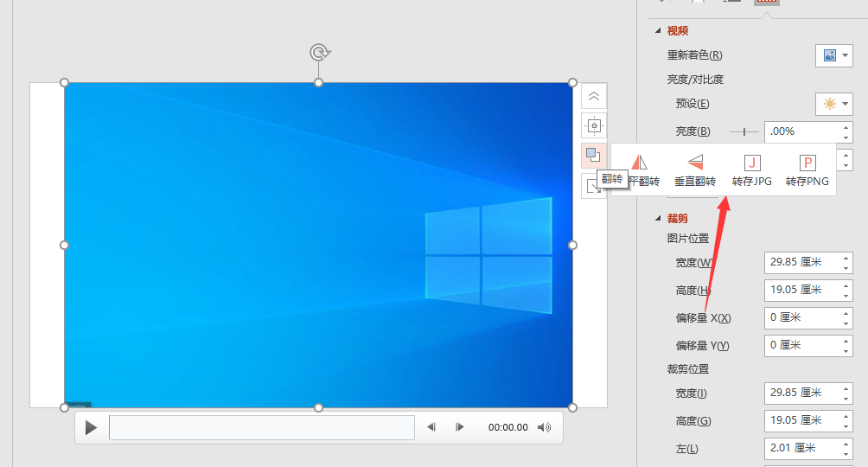Screen dimensions: 868x467
Task: Choose 转存PNG to save as PNG
Action: [807, 170]
